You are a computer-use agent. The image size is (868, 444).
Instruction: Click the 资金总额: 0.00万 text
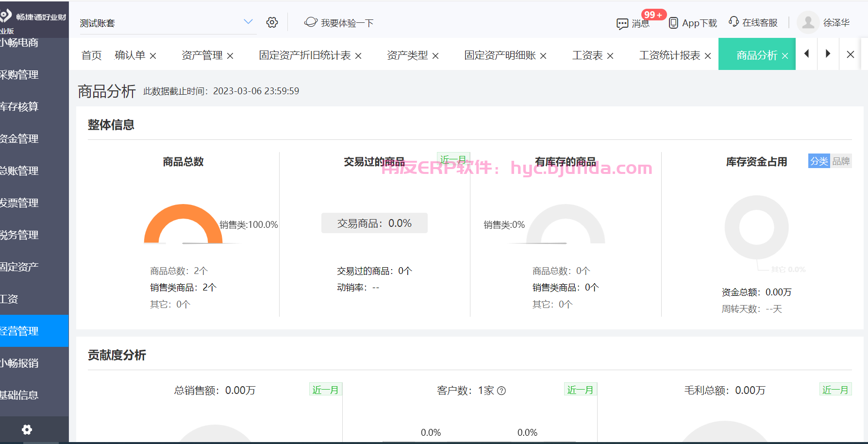756,292
